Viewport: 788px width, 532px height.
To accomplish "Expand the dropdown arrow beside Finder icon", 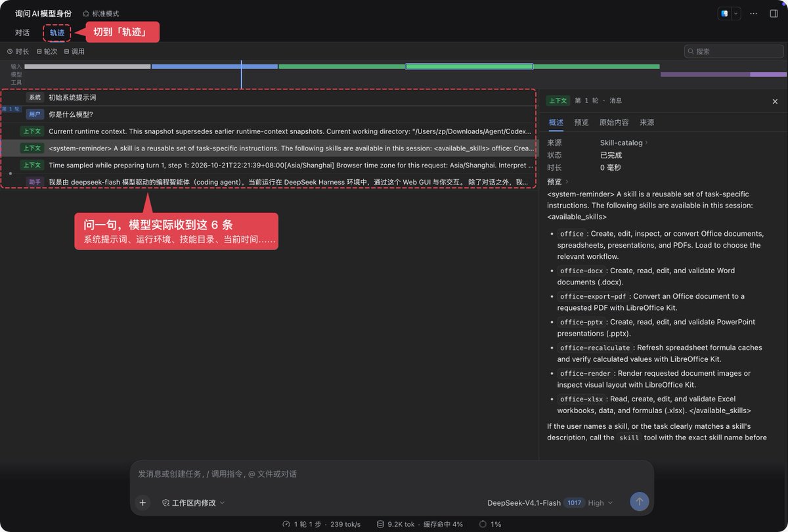I will tap(735, 13).
